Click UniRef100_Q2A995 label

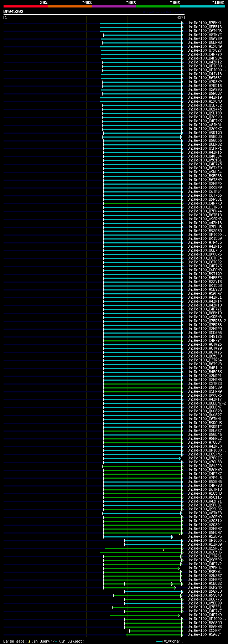point(204,89)
